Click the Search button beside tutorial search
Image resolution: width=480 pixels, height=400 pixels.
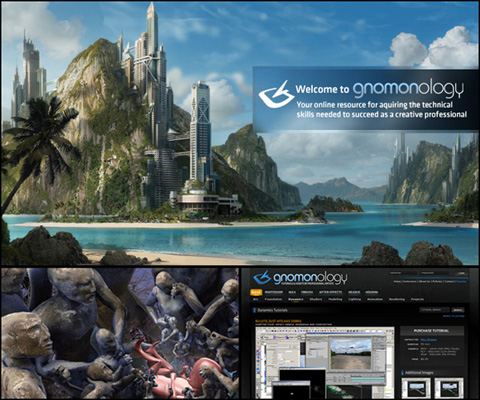click(x=458, y=310)
